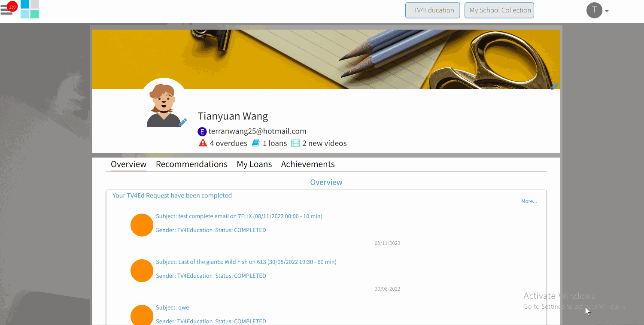Click the date 30/08/2022
This screenshot has width=644, height=325.
point(387,289)
